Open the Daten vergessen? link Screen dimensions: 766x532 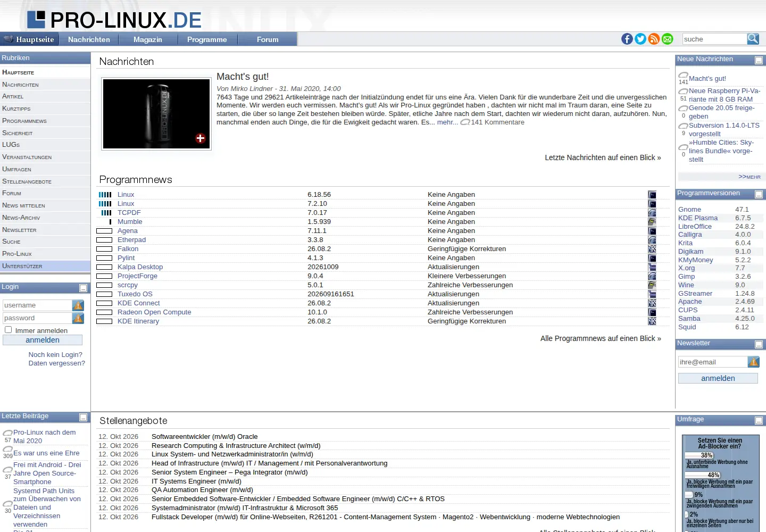pyautogui.click(x=57, y=363)
